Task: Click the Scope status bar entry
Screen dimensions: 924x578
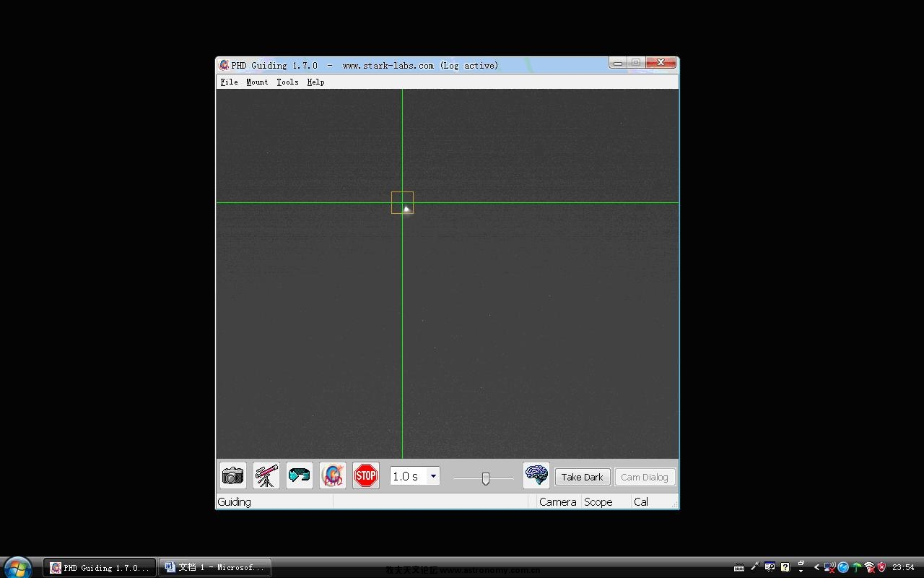Action: (598, 501)
